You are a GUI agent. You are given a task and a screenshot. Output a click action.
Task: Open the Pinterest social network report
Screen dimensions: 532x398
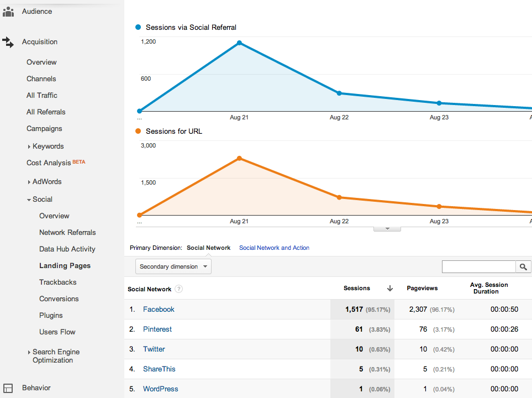tap(157, 329)
